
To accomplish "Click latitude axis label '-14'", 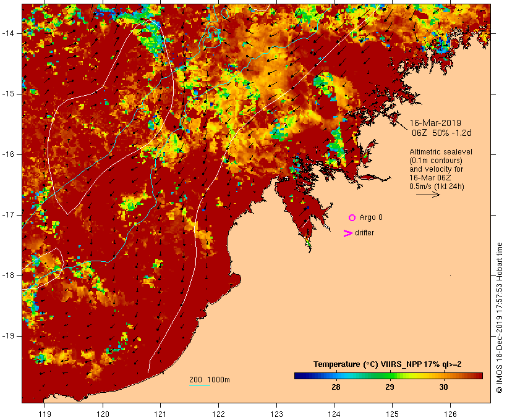I will (x=8, y=33).
